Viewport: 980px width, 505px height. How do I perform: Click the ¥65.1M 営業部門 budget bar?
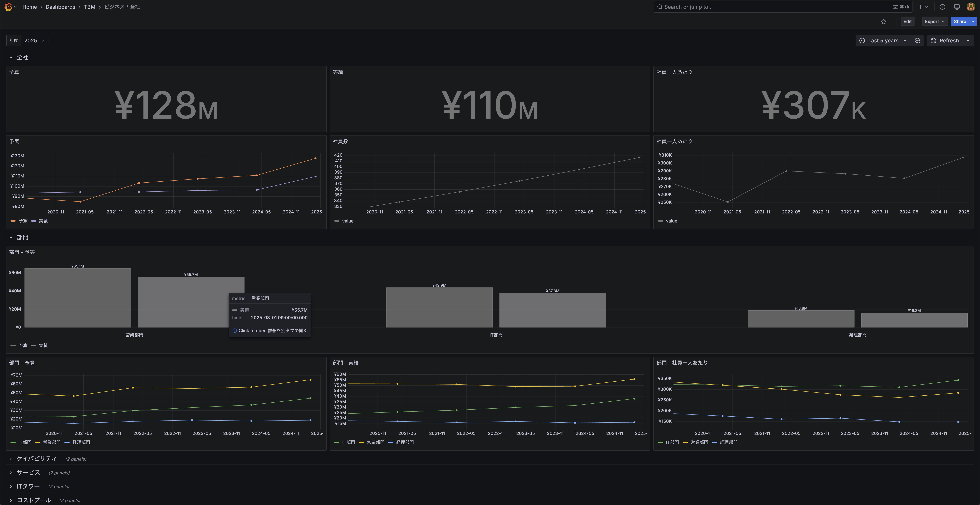[x=78, y=298]
